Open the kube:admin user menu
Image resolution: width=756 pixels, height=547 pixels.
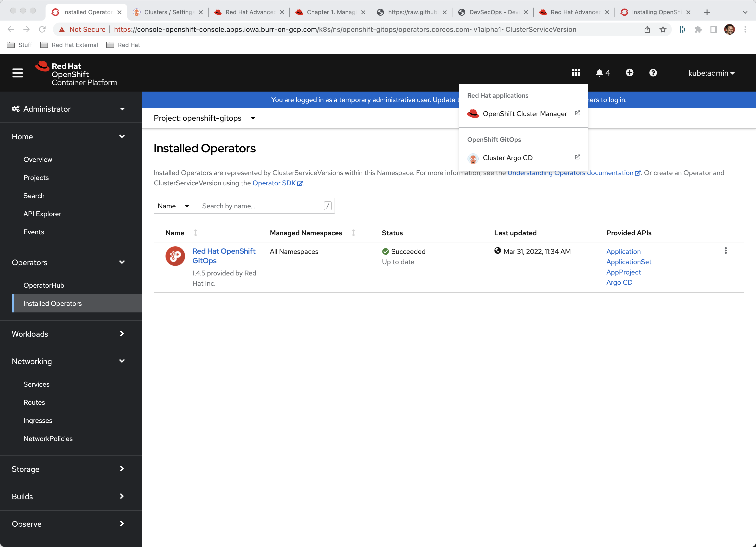click(x=711, y=73)
